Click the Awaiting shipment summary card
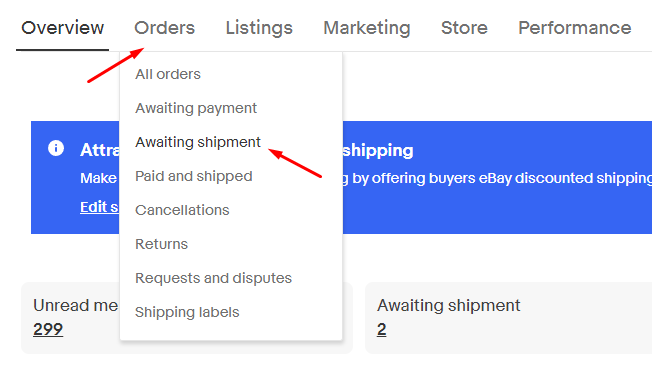652x373 pixels. pyautogui.click(x=509, y=318)
